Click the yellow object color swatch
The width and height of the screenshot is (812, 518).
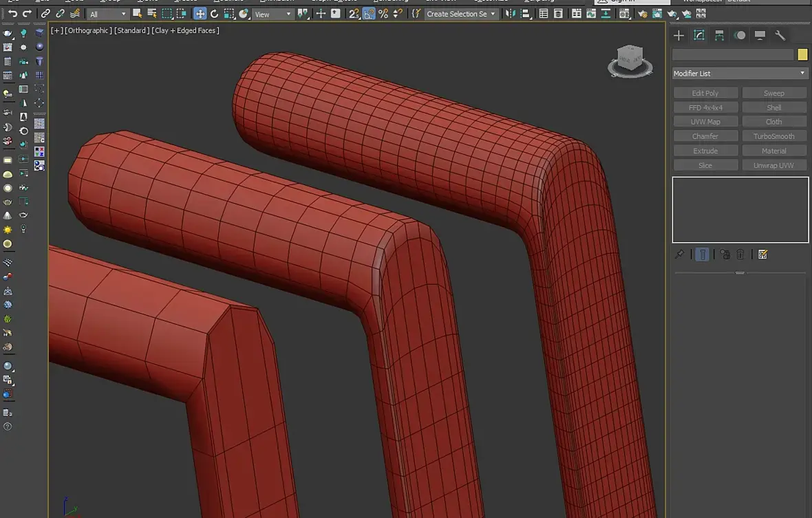pos(802,54)
